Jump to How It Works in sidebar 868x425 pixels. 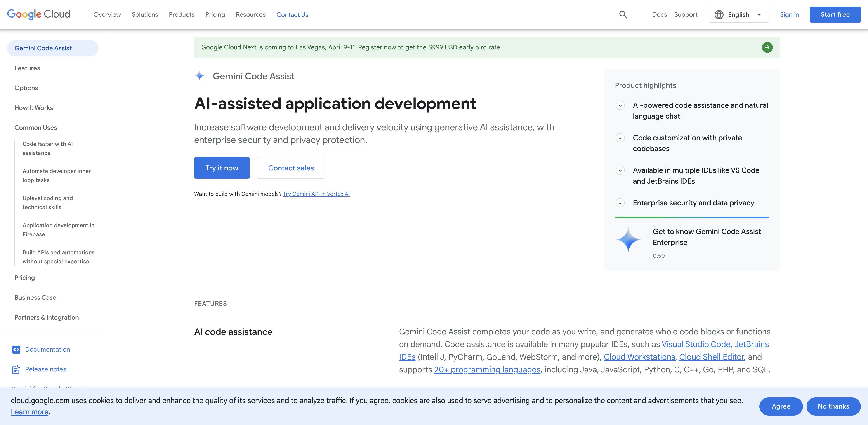click(x=34, y=108)
